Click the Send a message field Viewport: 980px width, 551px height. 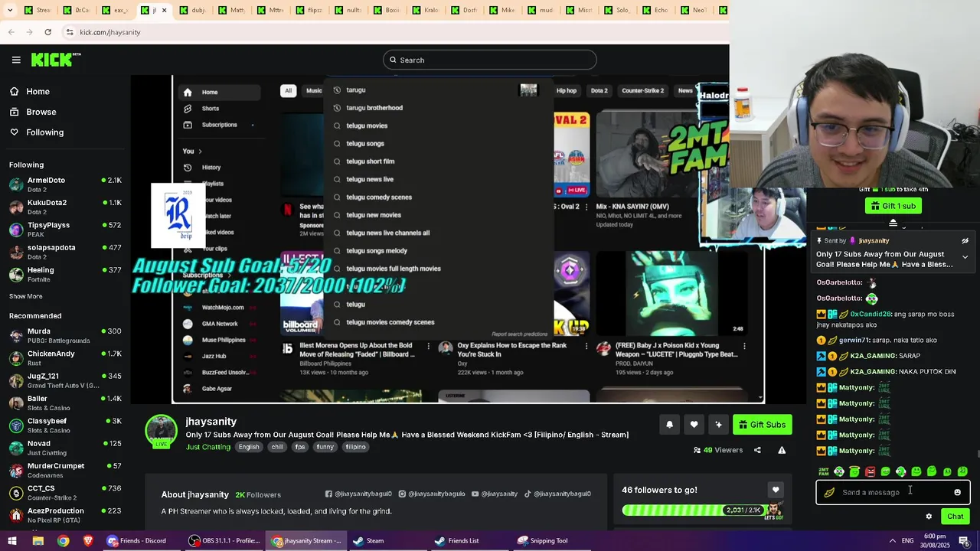[893, 492]
